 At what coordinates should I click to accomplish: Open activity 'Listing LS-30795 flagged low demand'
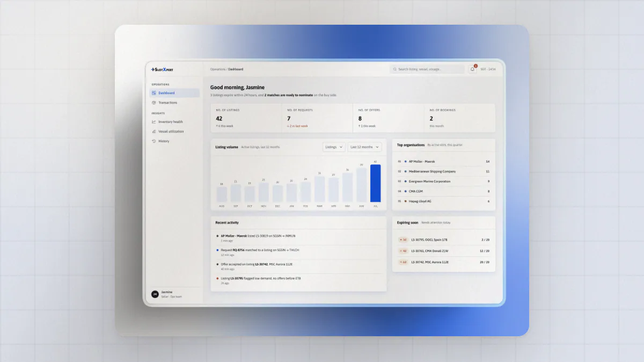click(298, 280)
